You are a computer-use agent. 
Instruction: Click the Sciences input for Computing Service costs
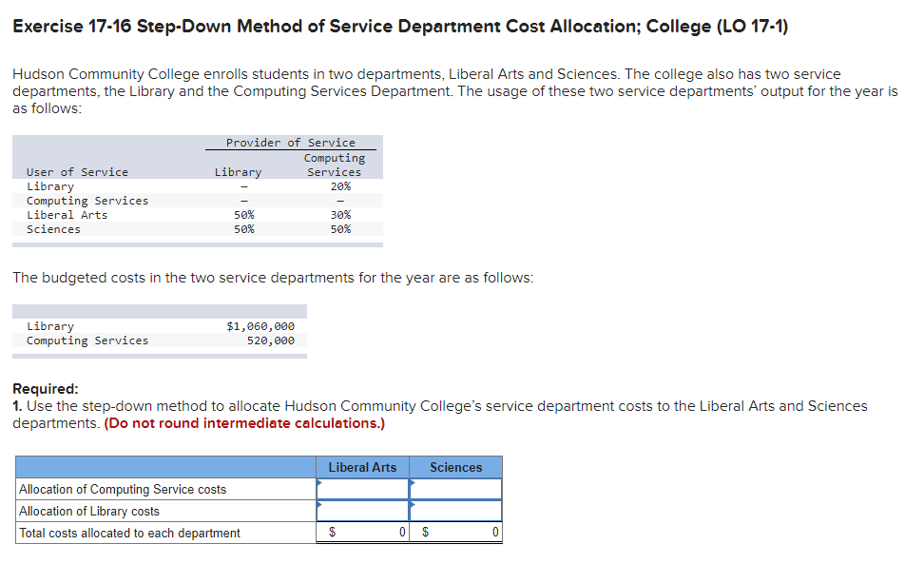point(458,489)
